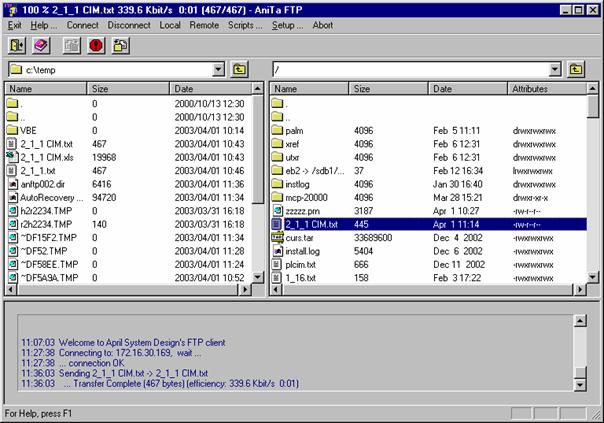Expand the remote path dropdown
Screen dimensions: 604x423
click(554, 69)
